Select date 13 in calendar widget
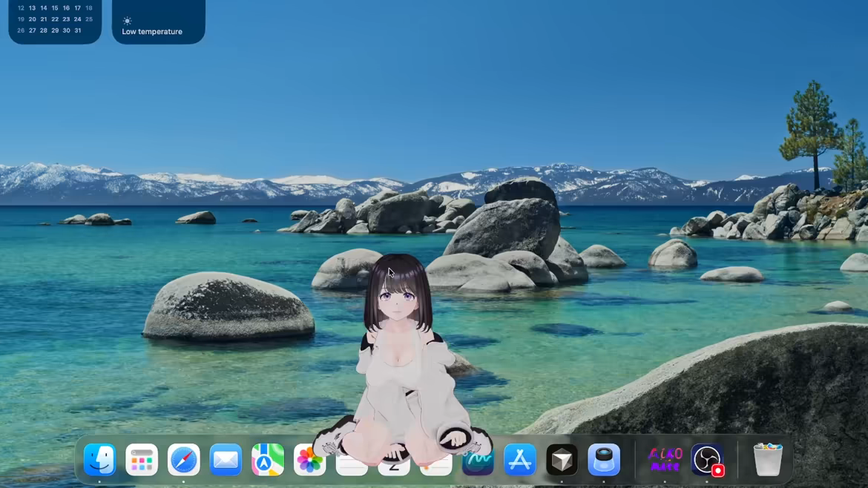This screenshot has height=488, width=868. (32, 8)
